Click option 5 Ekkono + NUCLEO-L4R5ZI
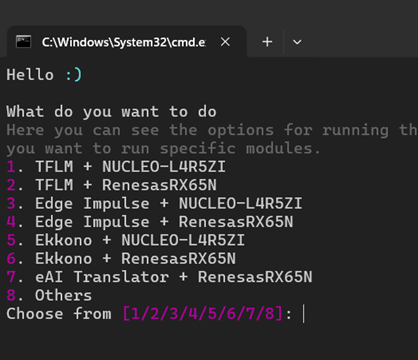Image resolution: width=418 pixels, height=360 pixels. pyautogui.click(x=126, y=240)
